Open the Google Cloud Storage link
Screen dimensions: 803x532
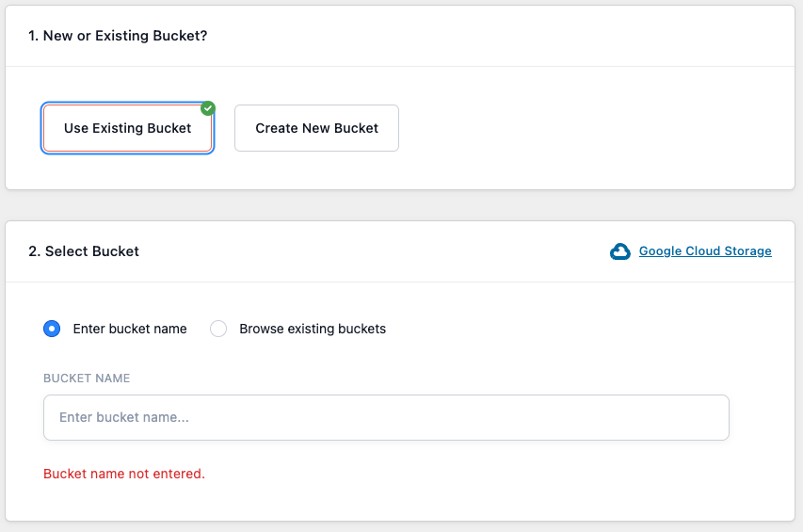[x=705, y=251]
